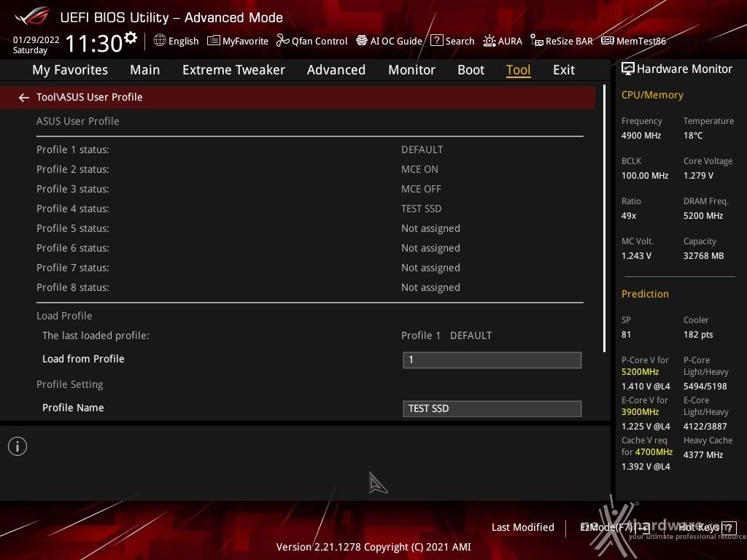The width and height of the screenshot is (747, 560).
Task: Click the SP 81 prediction value
Action: pos(626,335)
